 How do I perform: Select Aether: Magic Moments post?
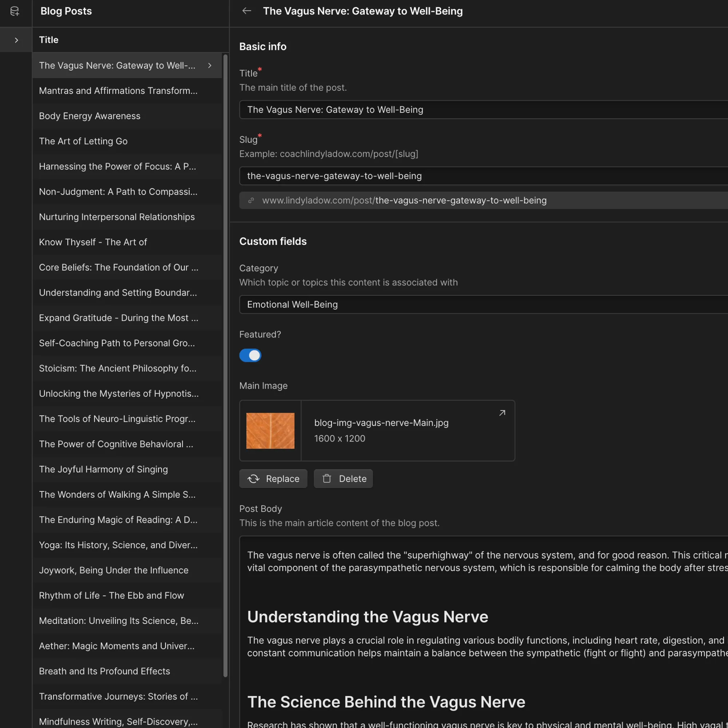(127, 646)
